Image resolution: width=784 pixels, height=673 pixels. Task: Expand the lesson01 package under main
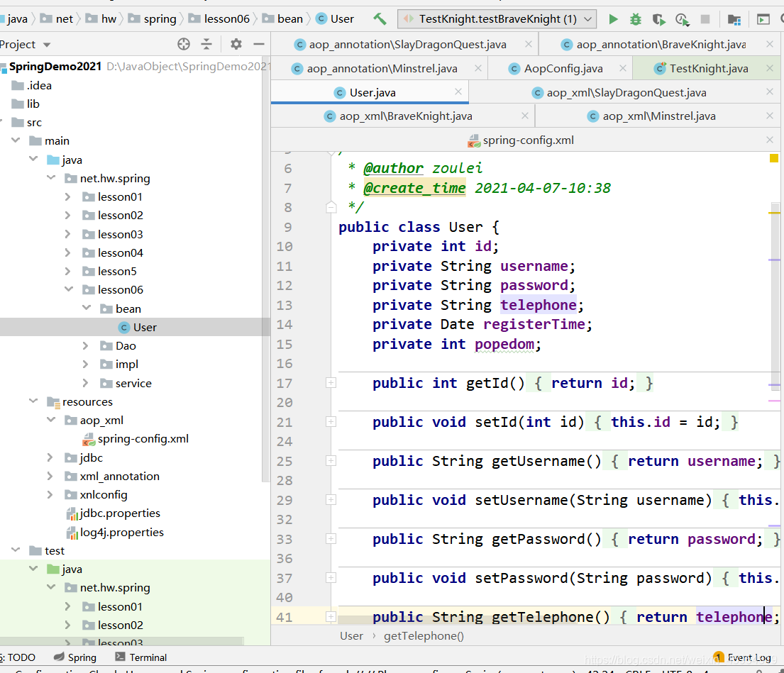click(x=67, y=197)
